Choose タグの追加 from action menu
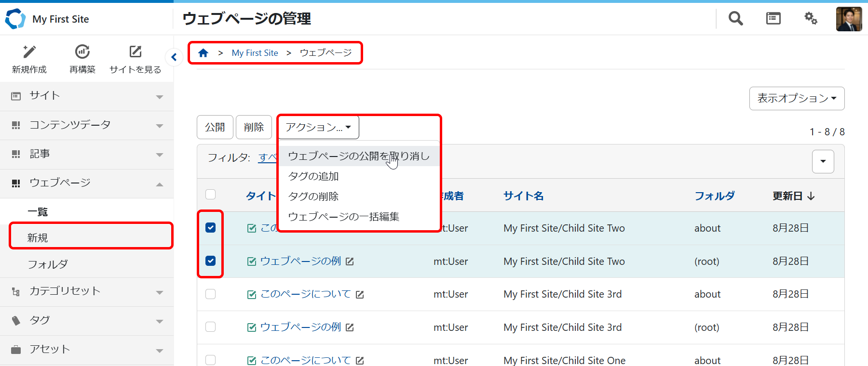This screenshot has width=868, height=366. (313, 176)
